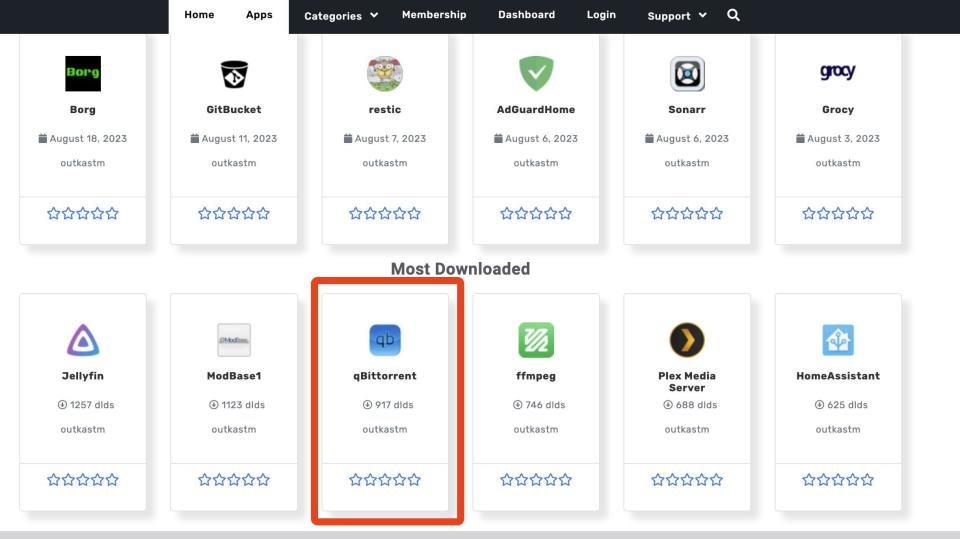Go to the Dashboard page

pyautogui.click(x=527, y=15)
